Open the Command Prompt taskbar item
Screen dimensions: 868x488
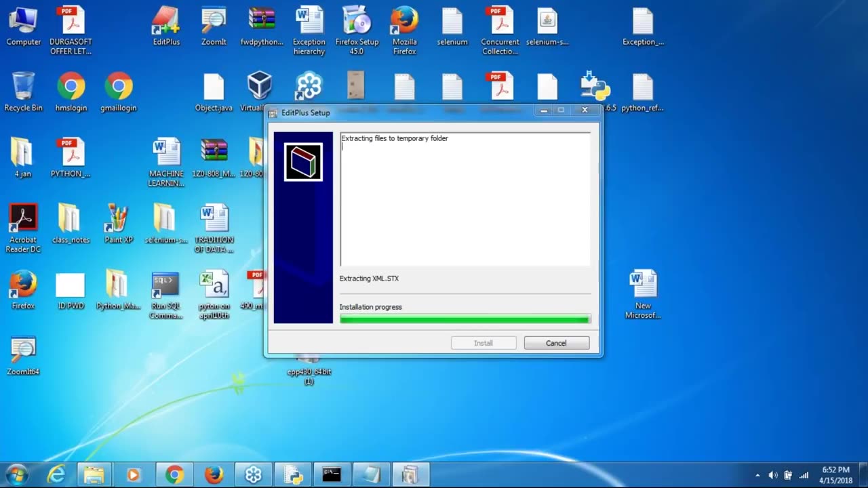[x=332, y=475]
